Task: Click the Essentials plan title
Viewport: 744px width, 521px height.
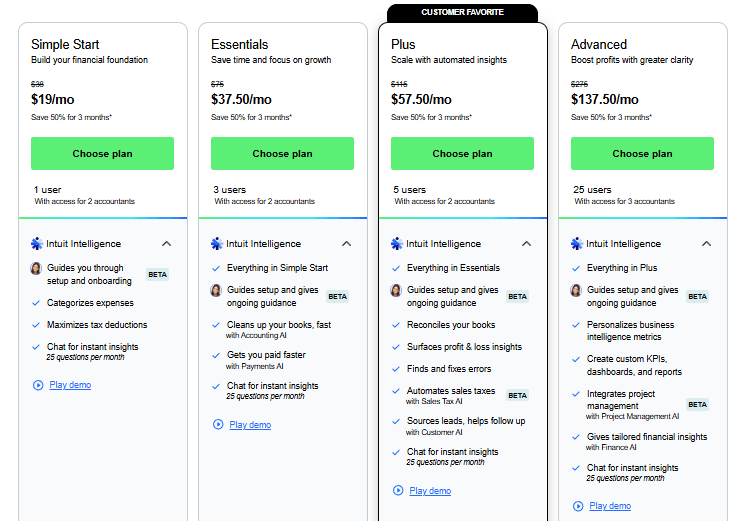Action: point(240,45)
